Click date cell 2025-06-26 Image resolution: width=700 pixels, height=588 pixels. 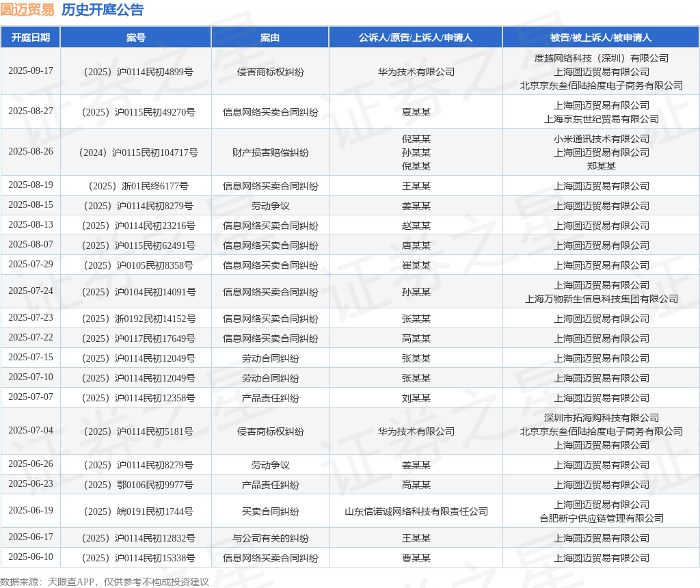[x=31, y=464]
